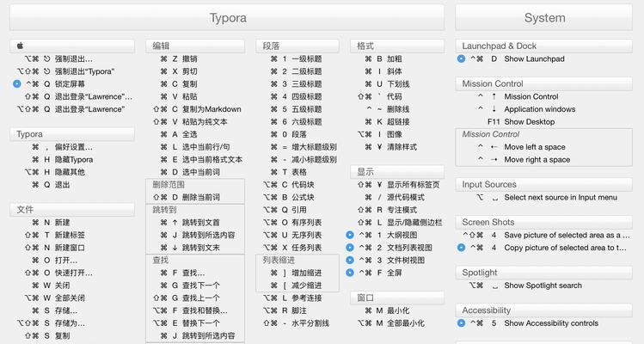Select the 存储为… shortcut
The width and height of the screenshot is (644, 344).
(x=51, y=323)
